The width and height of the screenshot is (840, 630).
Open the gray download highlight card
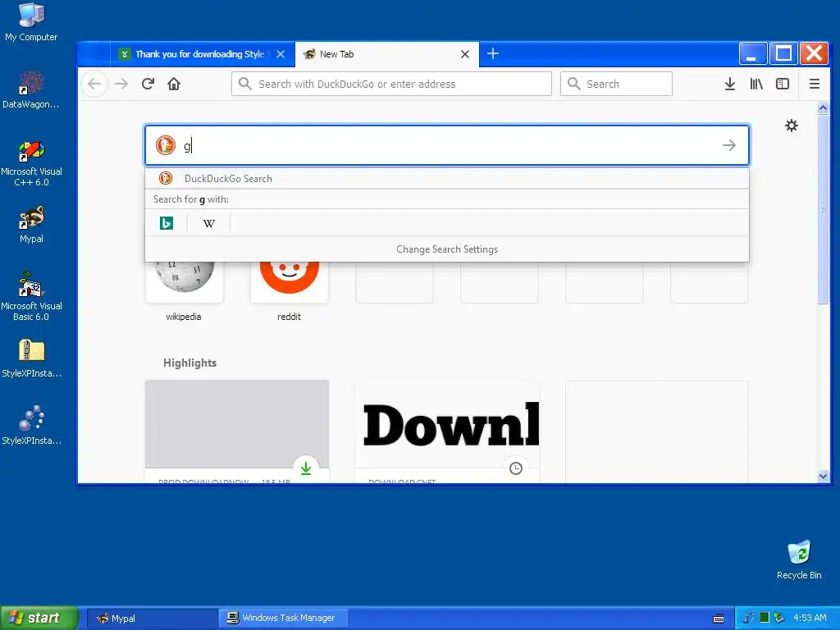coord(237,431)
